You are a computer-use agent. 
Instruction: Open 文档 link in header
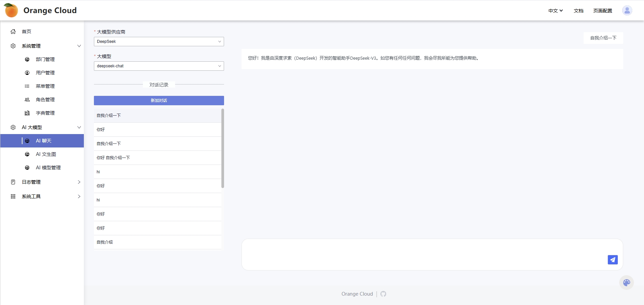coord(579,11)
